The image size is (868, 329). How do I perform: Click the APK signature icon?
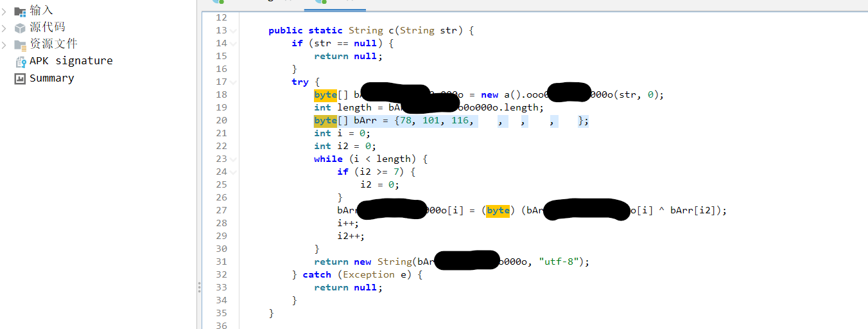20,62
